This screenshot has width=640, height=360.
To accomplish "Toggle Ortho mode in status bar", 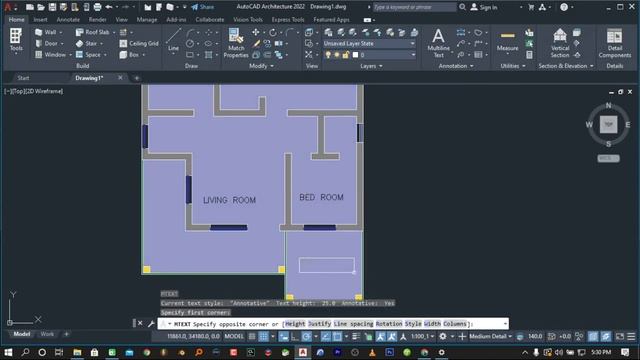I will (x=294, y=336).
